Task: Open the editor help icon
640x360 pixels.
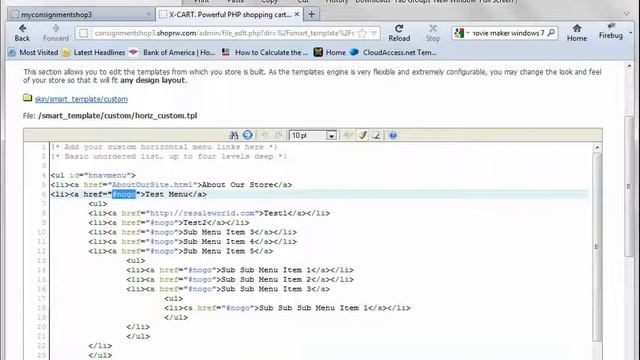Action: (393, 135)
